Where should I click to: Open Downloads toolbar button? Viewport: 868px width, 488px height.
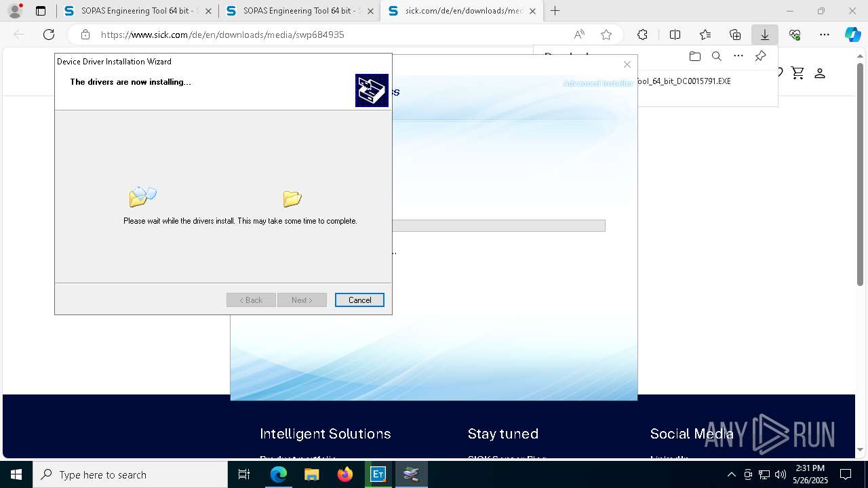click(x=764, y=35)
